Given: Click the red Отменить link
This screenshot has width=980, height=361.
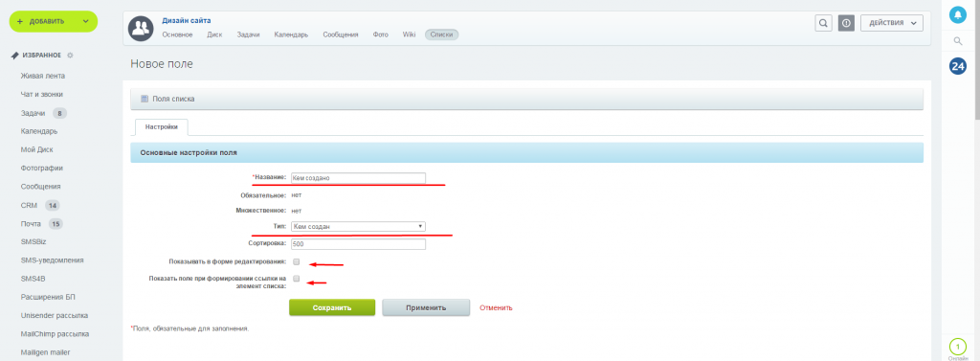Looking at the screenshot, I should 497,307.
